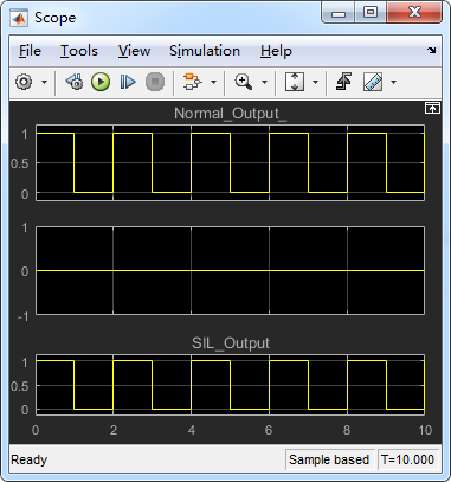The height and width of the screenshot is (482, 451).
Task: Click inside the Normal_Output_ waveform plot
Action: [x=230, y=163]
